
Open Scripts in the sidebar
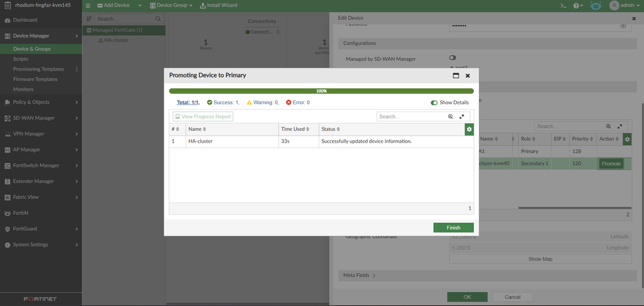click(x=21, y=59)
